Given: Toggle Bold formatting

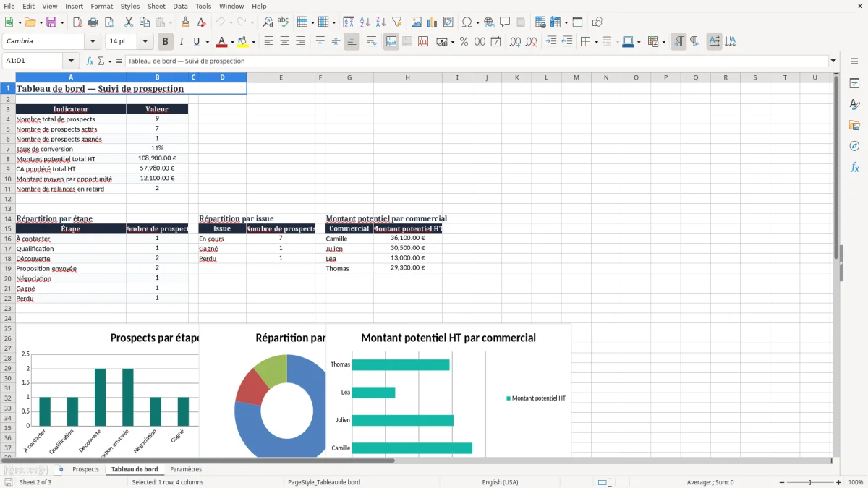Looking at the screenshot, I should (x=165, y=42).
